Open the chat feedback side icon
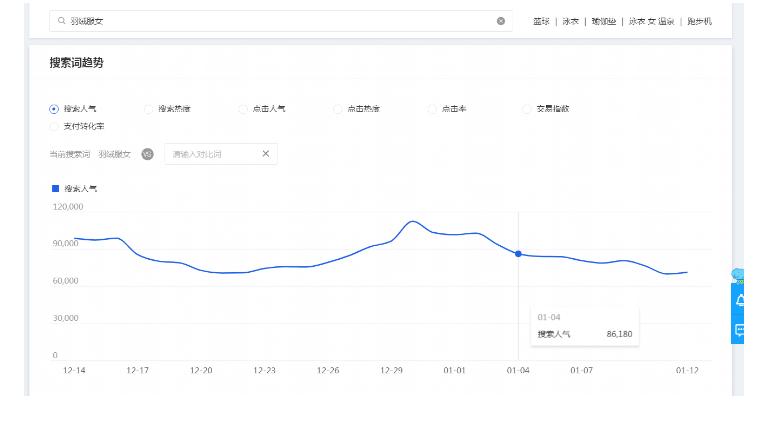Viewport: 766px width, 430px height. click(740, 330)
